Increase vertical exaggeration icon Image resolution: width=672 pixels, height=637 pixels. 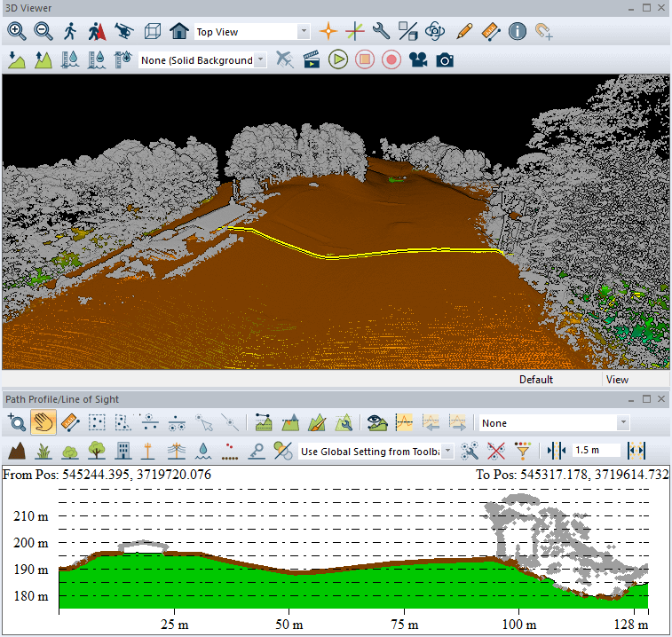pyautogui.click(x=43, y=60)
